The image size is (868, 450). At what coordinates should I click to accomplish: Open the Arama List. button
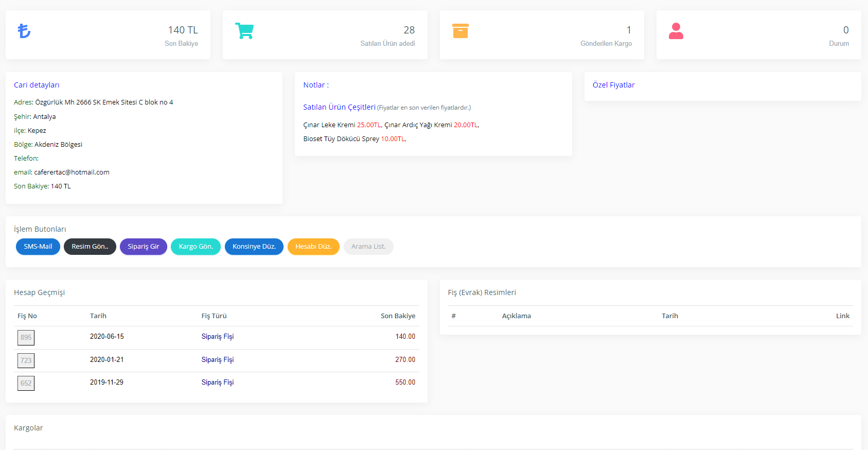[x=368, y=247]
